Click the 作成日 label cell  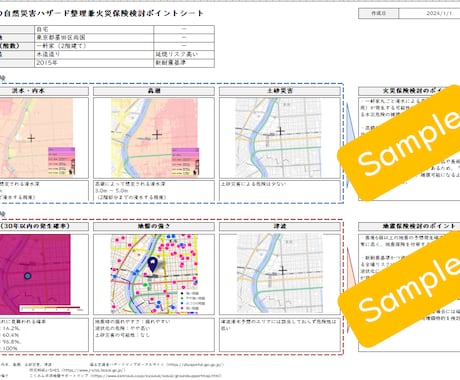tap(378, 14)
